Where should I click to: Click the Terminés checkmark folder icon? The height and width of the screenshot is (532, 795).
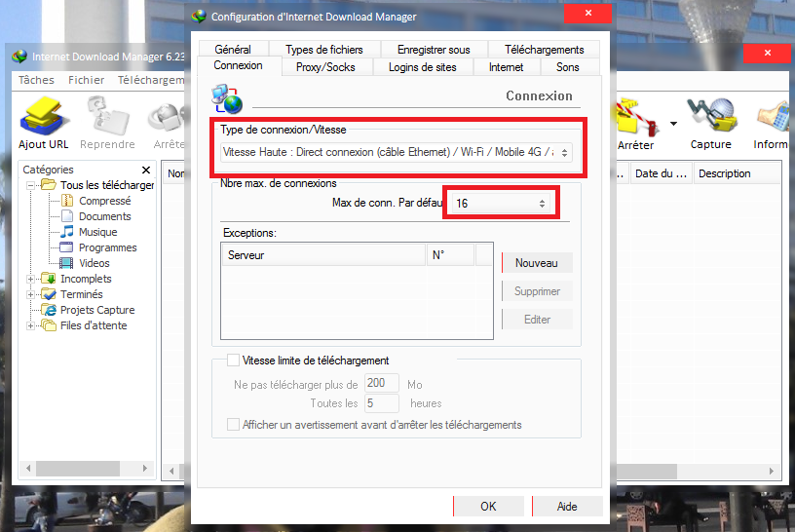coord(49,294)
